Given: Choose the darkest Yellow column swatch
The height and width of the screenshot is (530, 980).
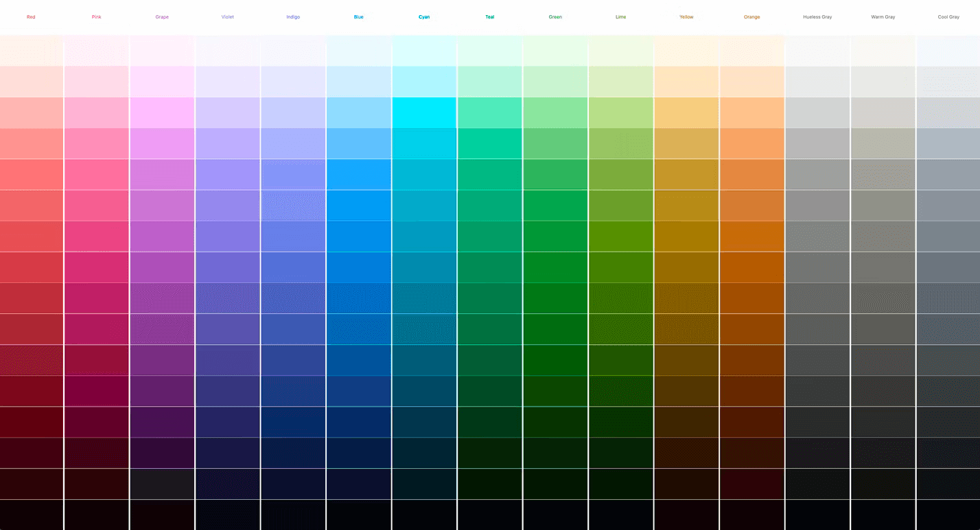Looking at the screenshot, I should tap(686, 515).
